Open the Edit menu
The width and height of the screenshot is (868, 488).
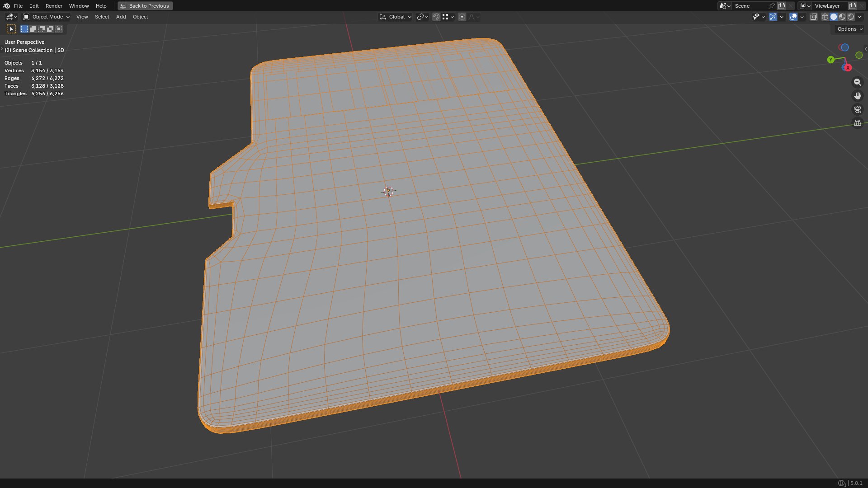34,6
